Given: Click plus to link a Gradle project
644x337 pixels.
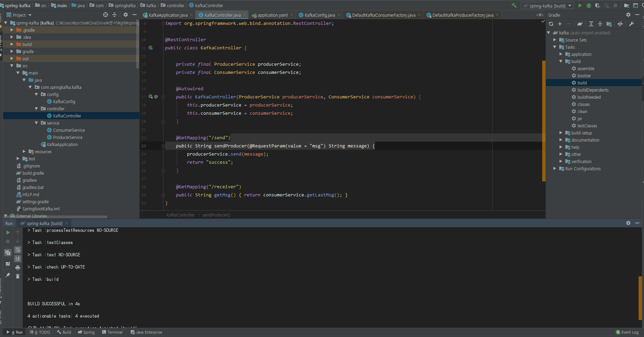Looking at the screenshot, I should 560,24.
